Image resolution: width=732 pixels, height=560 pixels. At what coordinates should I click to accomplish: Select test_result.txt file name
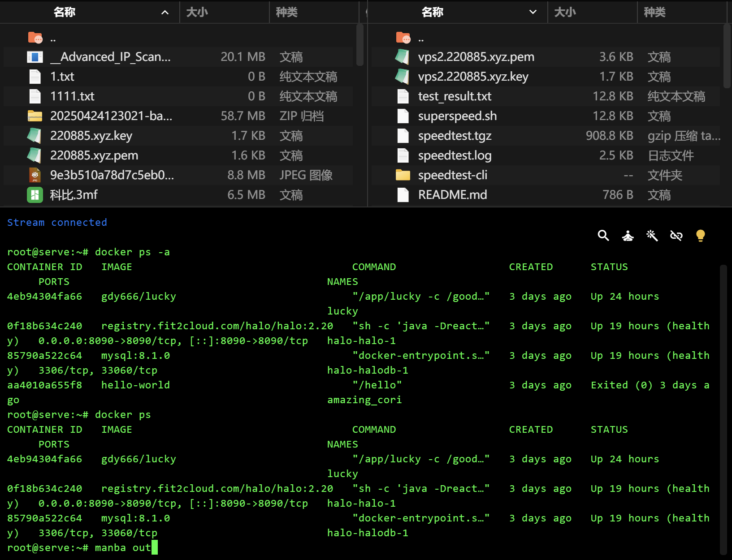tap(455, 96)
